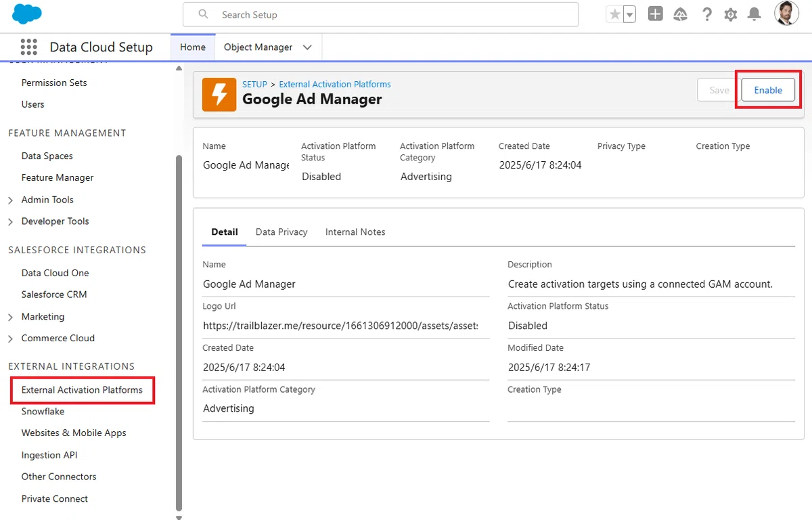
Task: Click the Modified Date value 2025/6/17 8:24:17
Action: point(549,368)
